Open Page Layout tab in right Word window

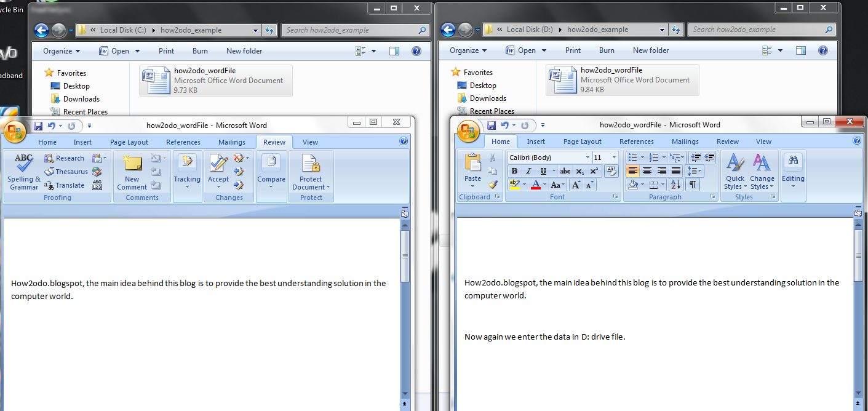click(583, 142)
